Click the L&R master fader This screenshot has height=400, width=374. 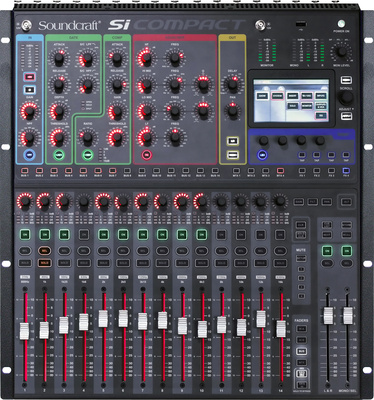pos(328,316)
